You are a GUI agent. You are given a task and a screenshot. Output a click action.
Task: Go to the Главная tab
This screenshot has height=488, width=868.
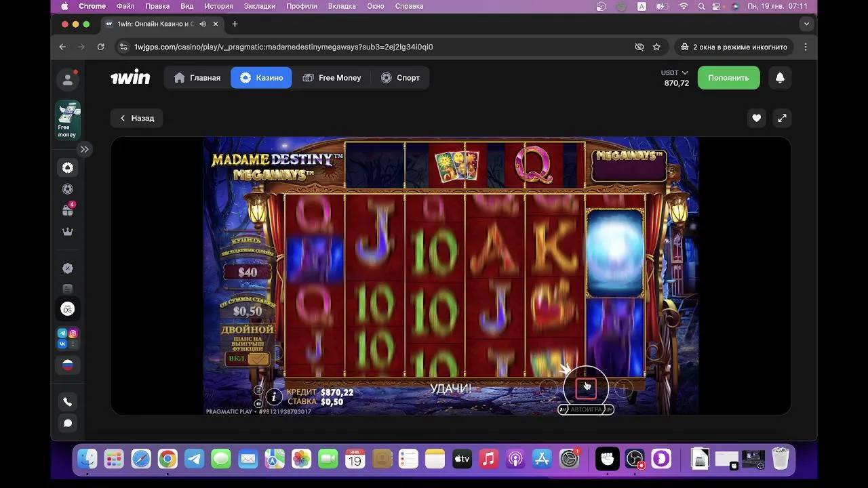(x=197, y=78)
